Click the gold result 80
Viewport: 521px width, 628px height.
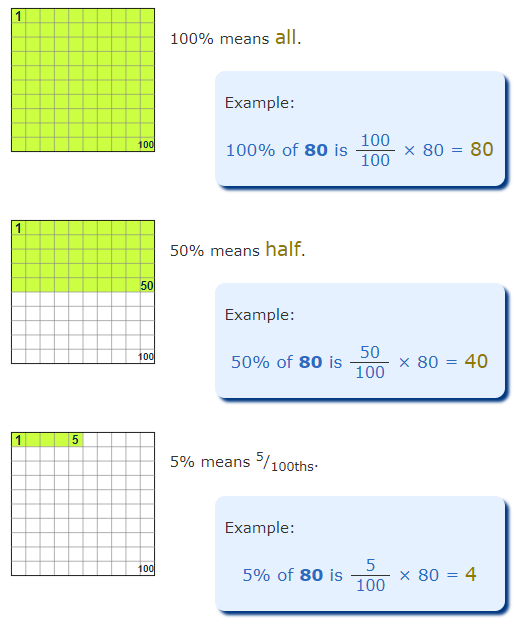click(481, 149)
